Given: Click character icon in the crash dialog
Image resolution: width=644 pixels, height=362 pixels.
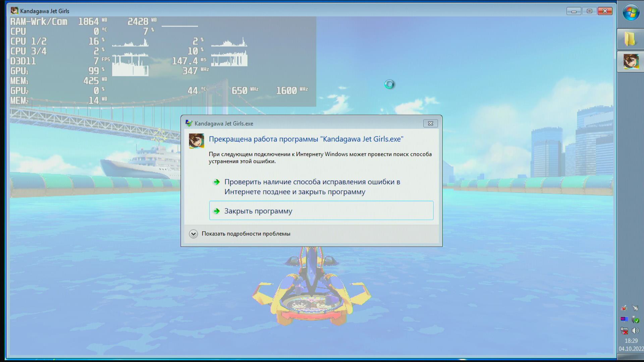Looking at the screenshot, I should [196, 141].
